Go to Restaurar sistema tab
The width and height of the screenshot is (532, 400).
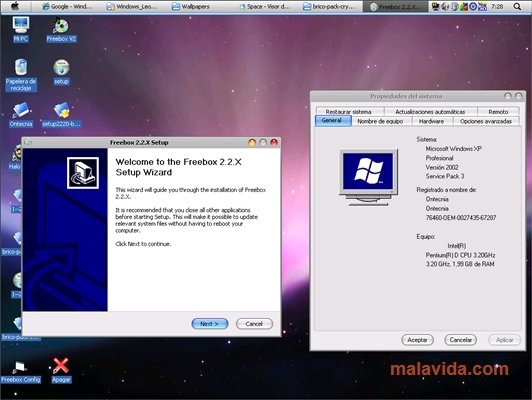(348, 111)
